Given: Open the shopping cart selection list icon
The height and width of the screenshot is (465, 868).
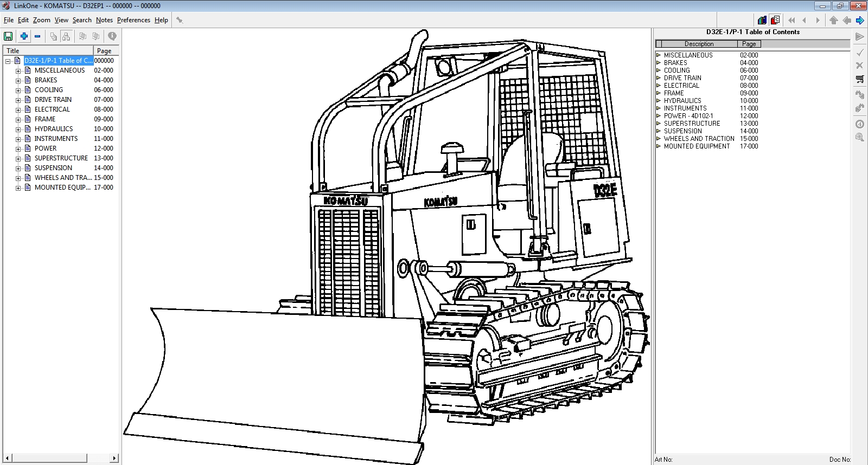Looking at the screenshot, I should (860, 79).
